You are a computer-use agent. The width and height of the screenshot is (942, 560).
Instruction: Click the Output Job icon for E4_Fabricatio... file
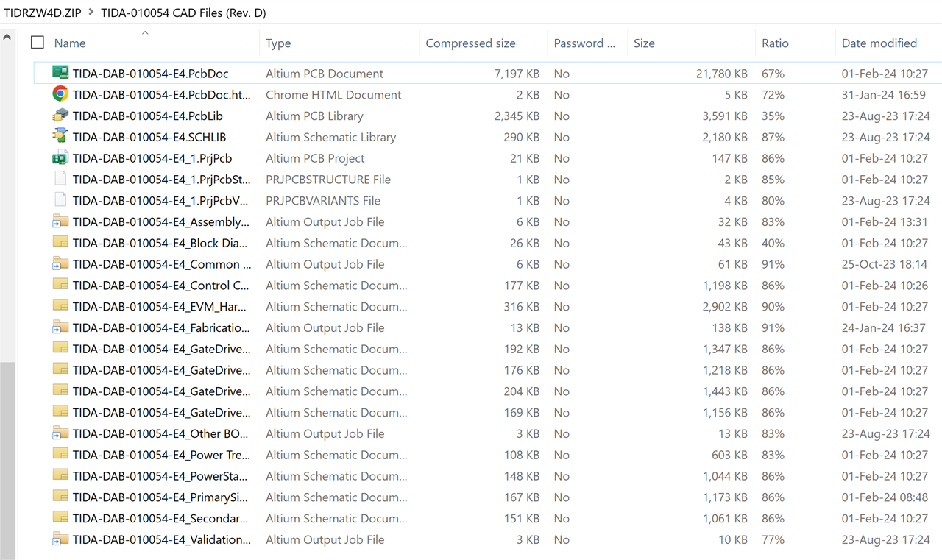[60, 327]
